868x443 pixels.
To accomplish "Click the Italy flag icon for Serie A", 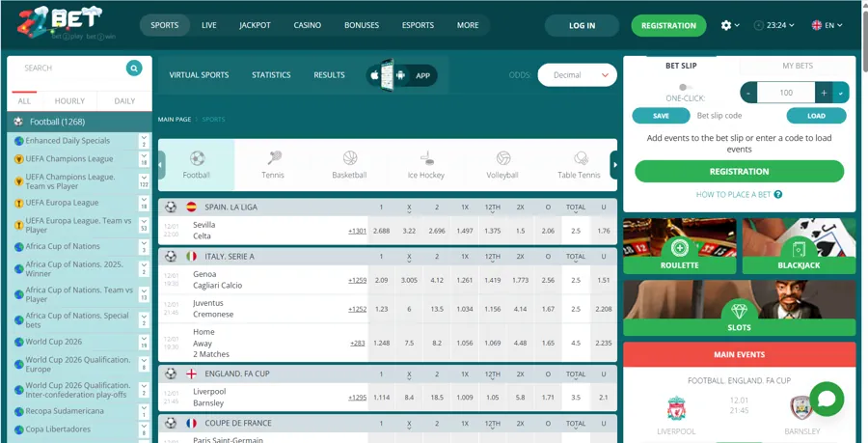I will (192, 257).
